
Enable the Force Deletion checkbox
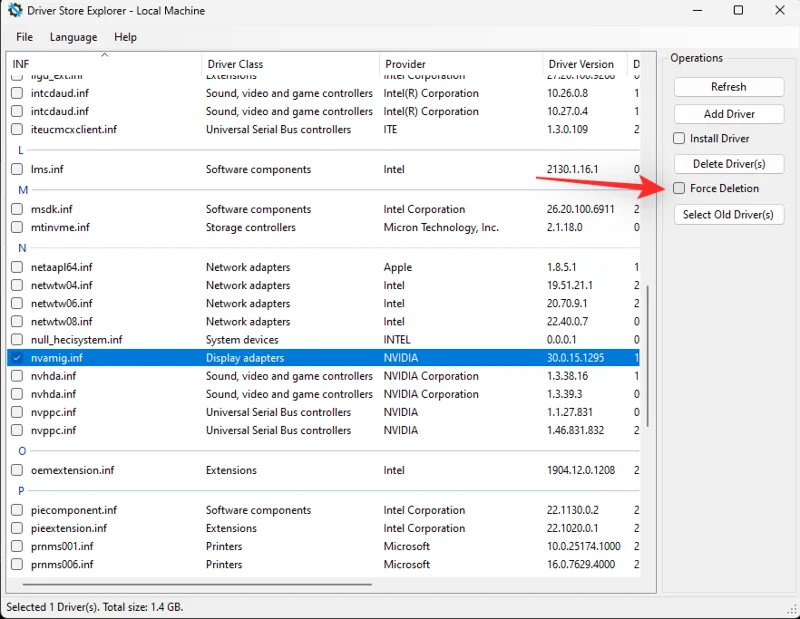[678, 188]
